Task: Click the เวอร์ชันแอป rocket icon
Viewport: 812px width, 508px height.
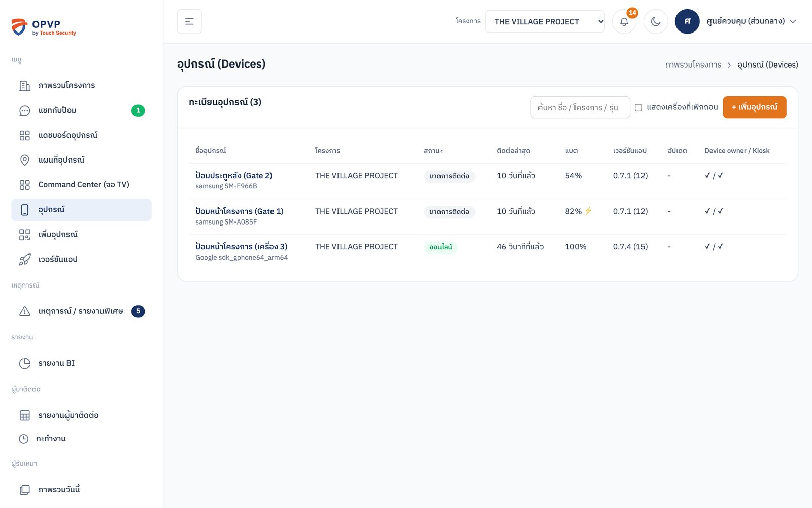Action: pyautogui.click(x=24, y=260)
